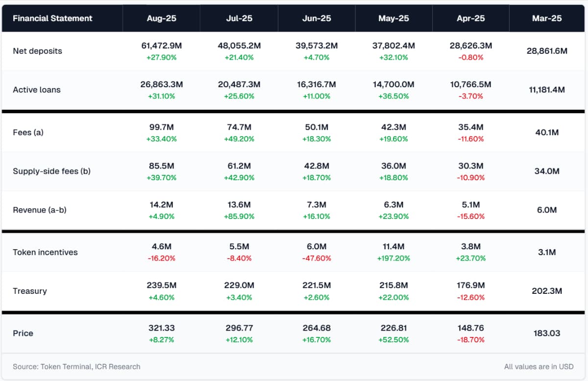Select the Treasury row label

(x=30, y=291)
